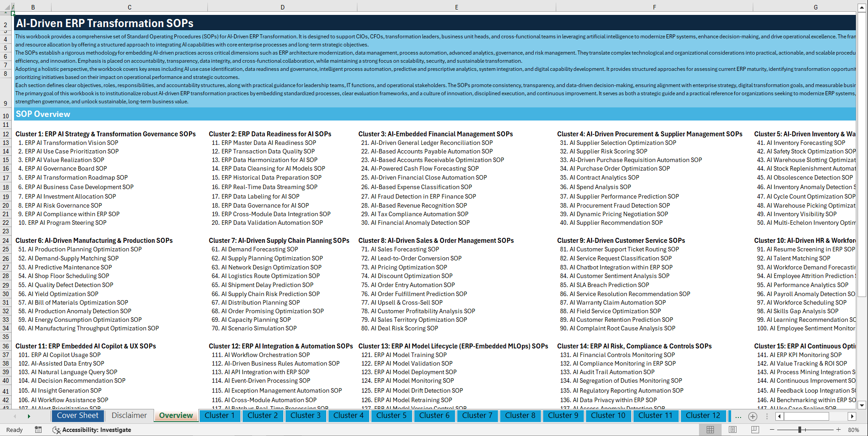The image size is (868, 436).
Task: Switch to Cluster 1 sheet tab
Action: pyautogui.click(x=220, y=416)
